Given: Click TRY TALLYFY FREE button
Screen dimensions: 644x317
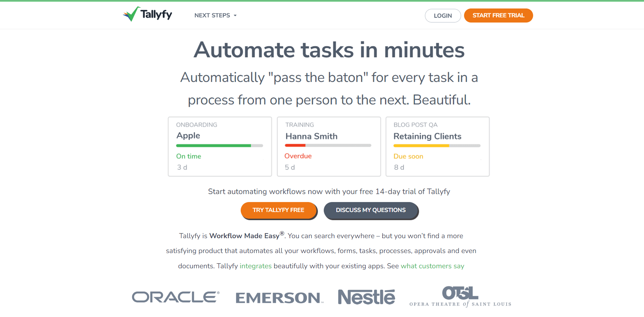Looking at the screenshot, I should click(279, 210).
